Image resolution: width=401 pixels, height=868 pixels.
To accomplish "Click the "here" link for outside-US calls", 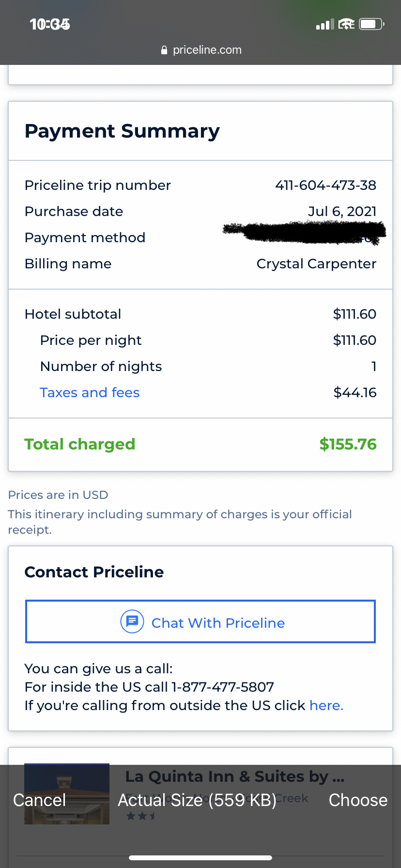I will [x=326, y=705].
